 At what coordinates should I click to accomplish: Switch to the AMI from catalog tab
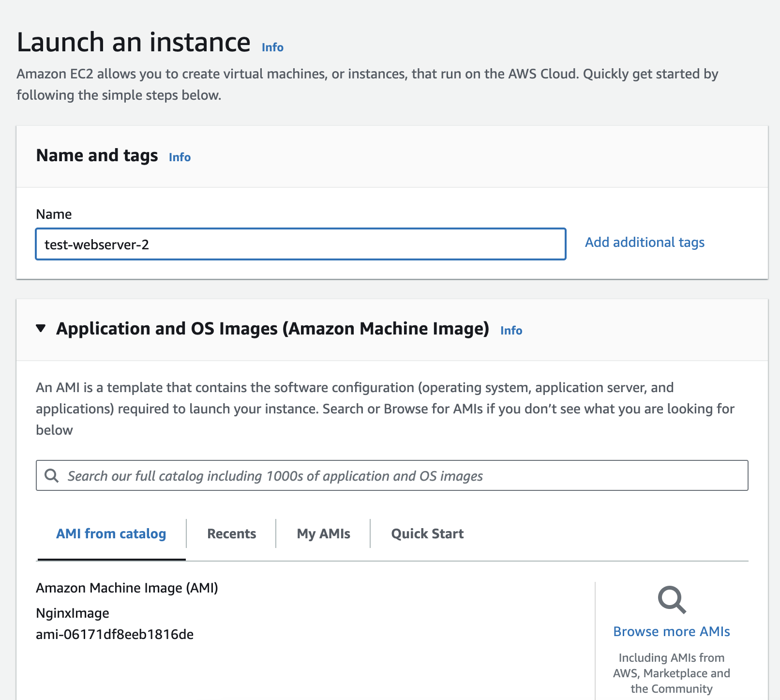click(111, 533)
